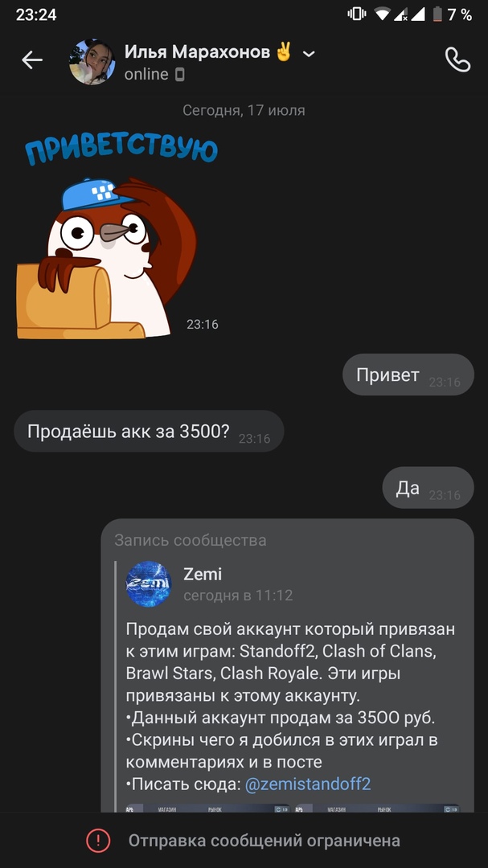Select the Да reply bubble
The width and height of the screenshot is (488, 868).
pyautogui.click(x=429, y=488)
